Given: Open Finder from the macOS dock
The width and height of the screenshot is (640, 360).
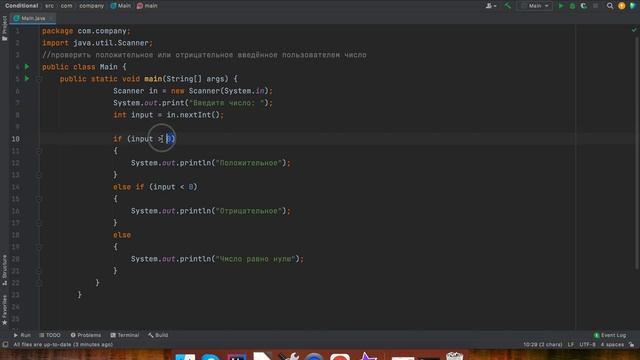Looking at the screenshot, I should click(185, 357).
